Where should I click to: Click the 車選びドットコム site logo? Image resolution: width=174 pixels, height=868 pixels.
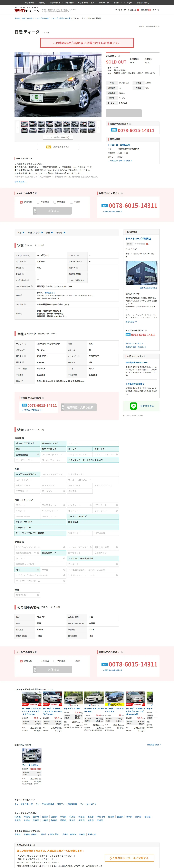(x=27, y=10)
